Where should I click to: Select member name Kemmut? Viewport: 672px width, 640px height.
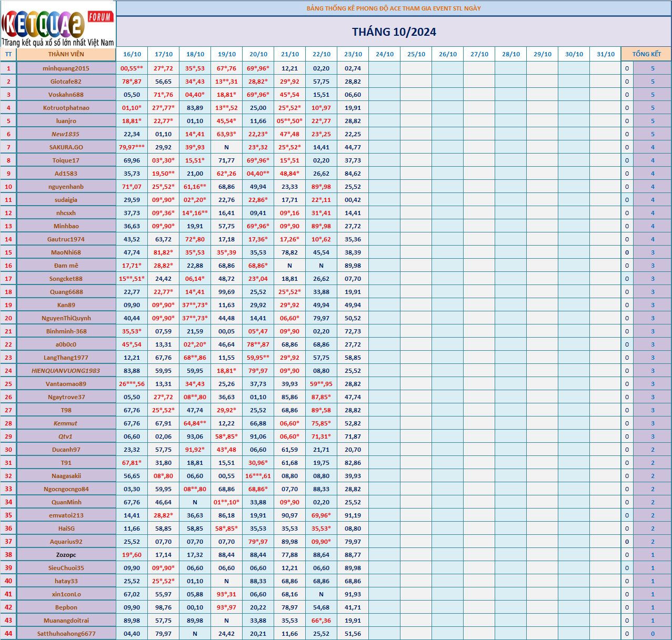click(x=66, y=423)
